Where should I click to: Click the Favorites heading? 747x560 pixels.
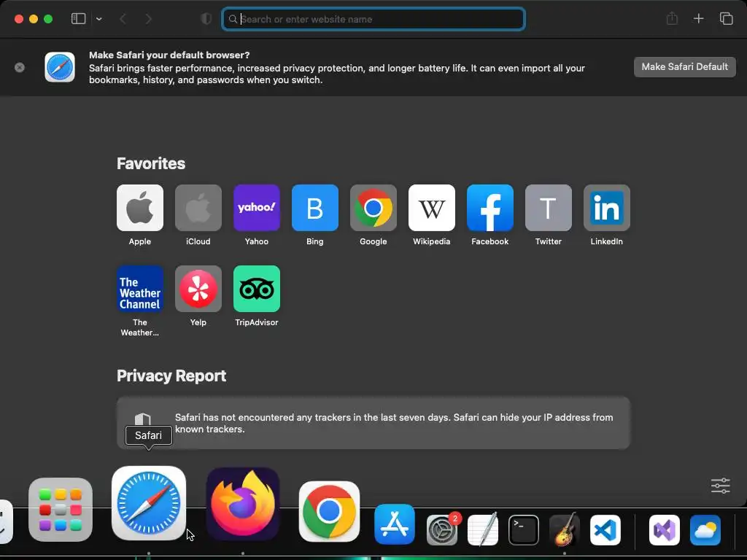tap(151, 163)
